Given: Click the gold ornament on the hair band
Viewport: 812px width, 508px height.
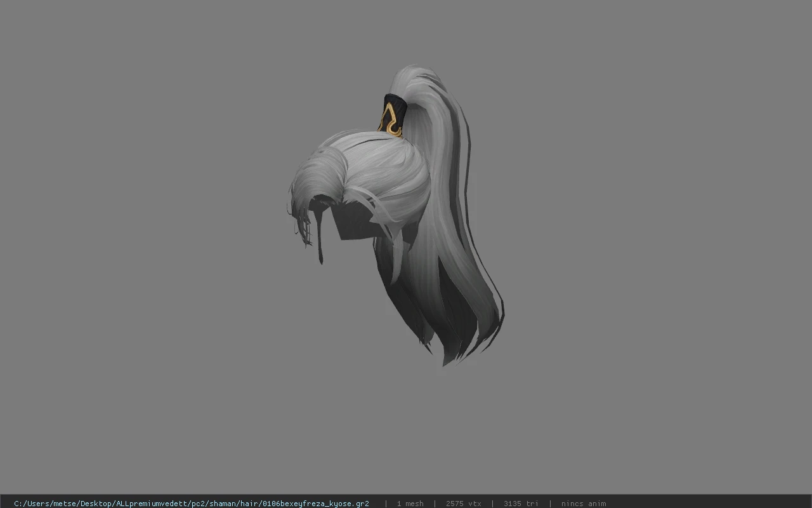Looking at the screenshot, I should point(390,121).
